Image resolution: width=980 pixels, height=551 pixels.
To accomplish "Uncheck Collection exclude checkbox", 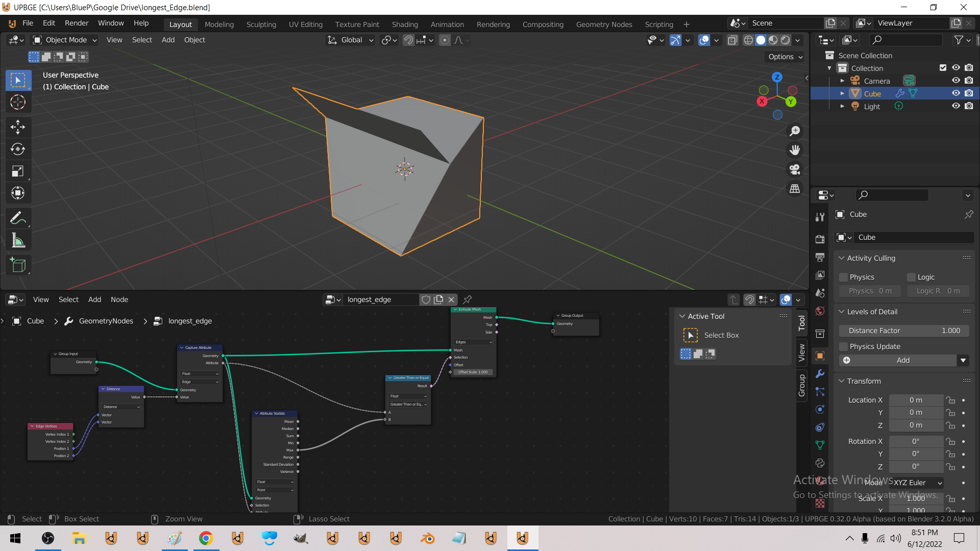I will [x=943, y=68].
